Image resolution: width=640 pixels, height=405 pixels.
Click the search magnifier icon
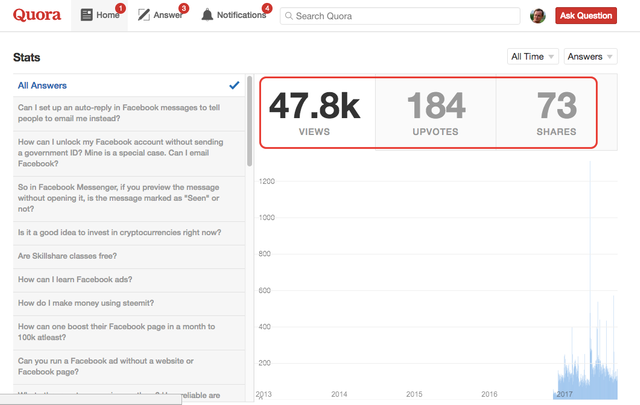[289, 16]
